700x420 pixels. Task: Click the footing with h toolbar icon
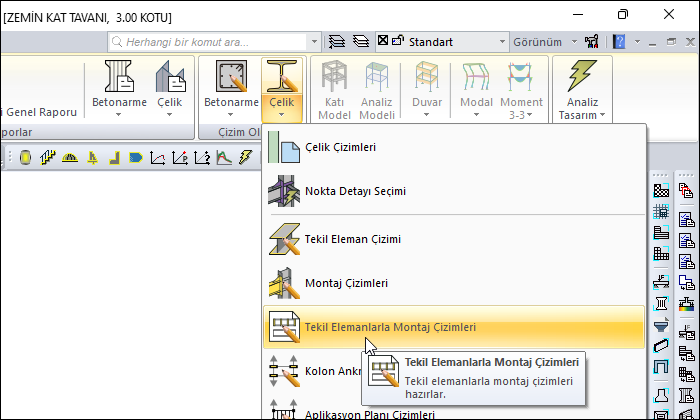pyautogui.click(x=92, y=158)
